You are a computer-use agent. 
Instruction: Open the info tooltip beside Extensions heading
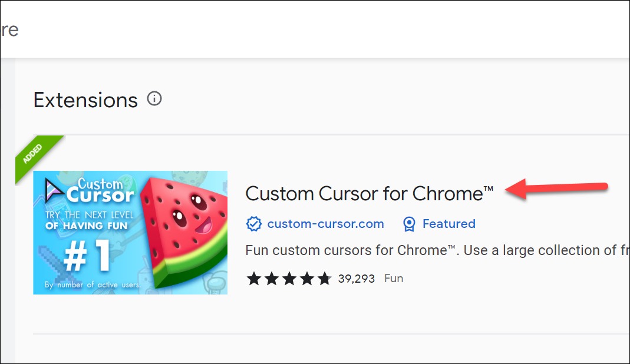point(154,98)
